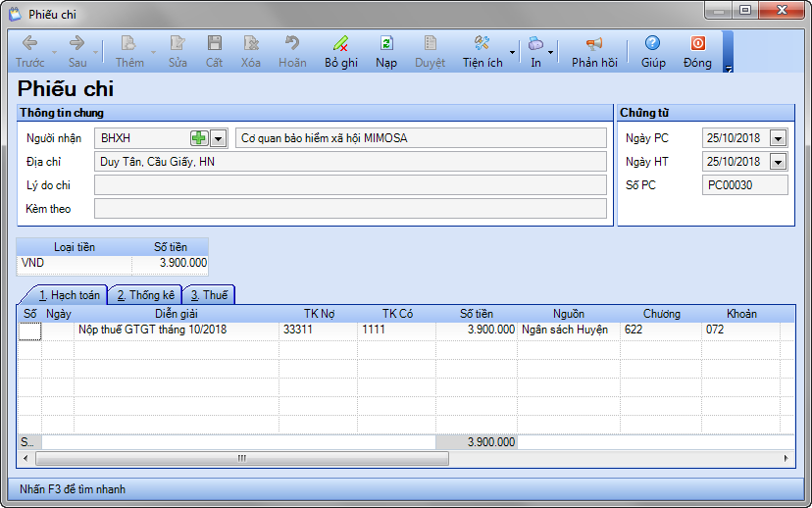Image resolution: width=812 pixels, height=508 pixels.
Task: Click Diễn giải cell Nộp thuế GTGT
Action: [177, 330]
